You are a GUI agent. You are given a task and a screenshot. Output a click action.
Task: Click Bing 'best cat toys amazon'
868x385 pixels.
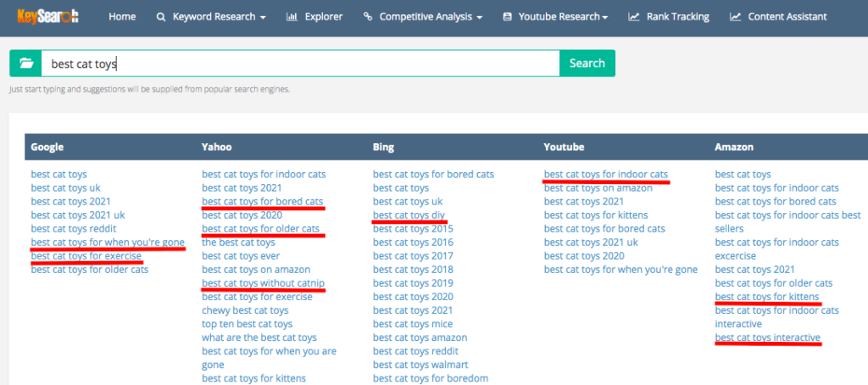(420, 338)
